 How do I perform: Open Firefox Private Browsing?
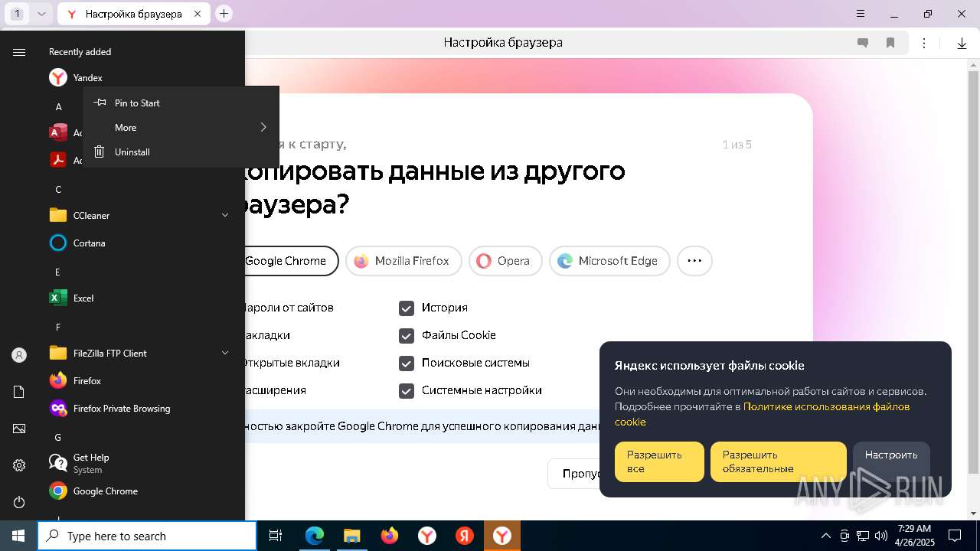[x=138, y=408]
